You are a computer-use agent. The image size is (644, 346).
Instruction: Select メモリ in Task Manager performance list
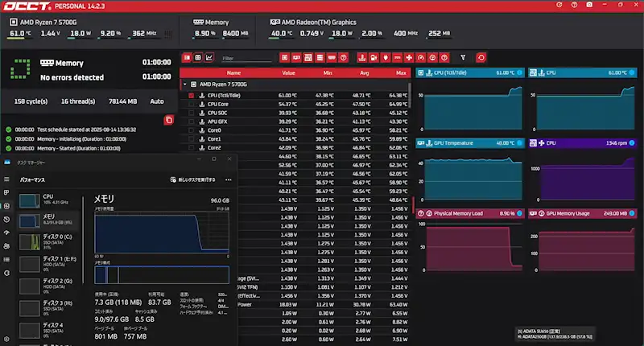pos(48,220)
